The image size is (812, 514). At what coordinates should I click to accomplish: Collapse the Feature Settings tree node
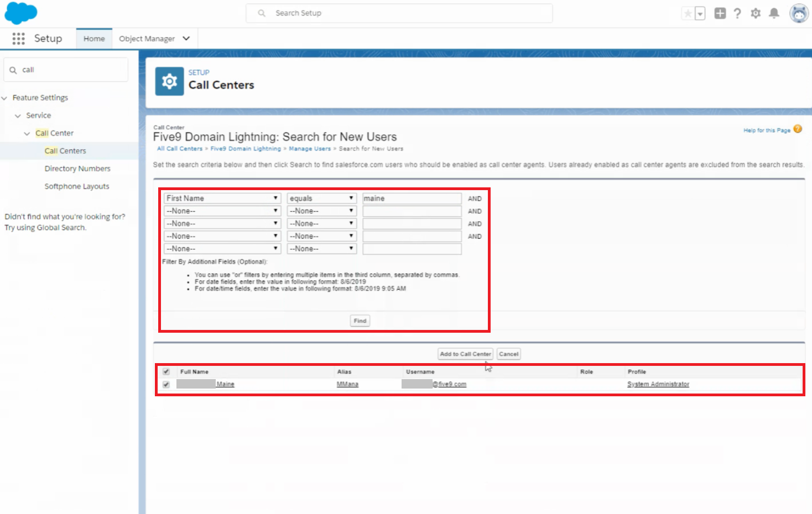[x=4, y=98]
